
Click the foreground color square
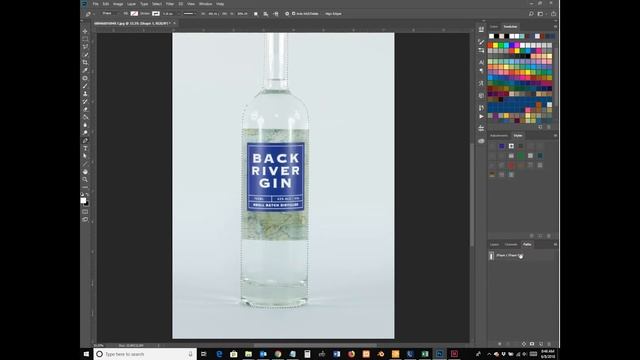click(x=83, y=200)
